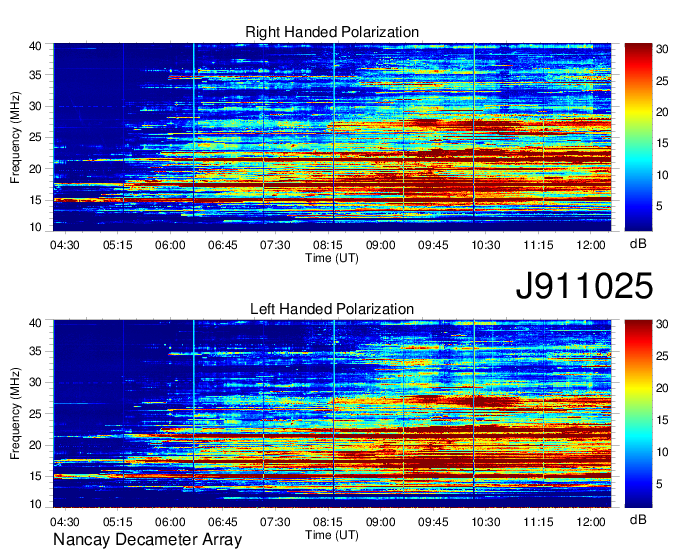Click the 'dB' label under top color bar

tap(638, 244)
